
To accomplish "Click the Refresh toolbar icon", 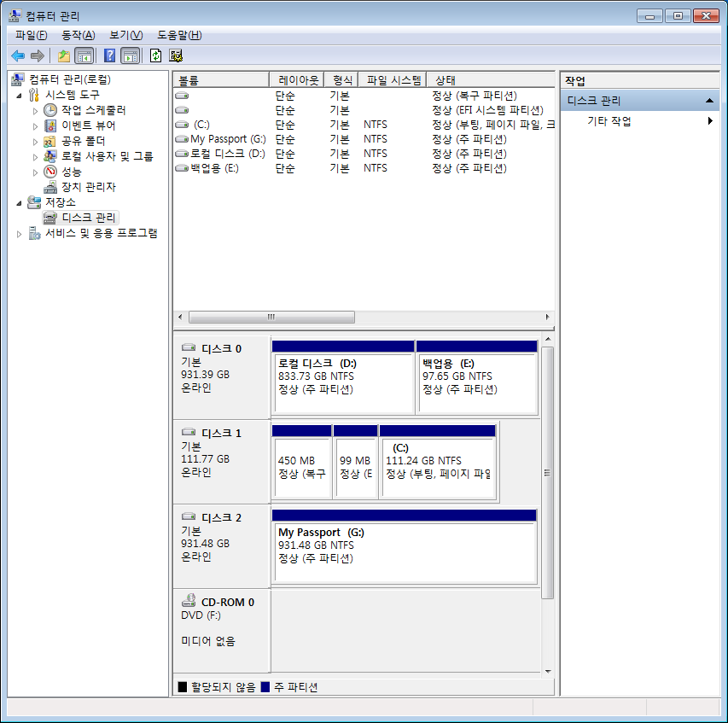I will [155, 56].
